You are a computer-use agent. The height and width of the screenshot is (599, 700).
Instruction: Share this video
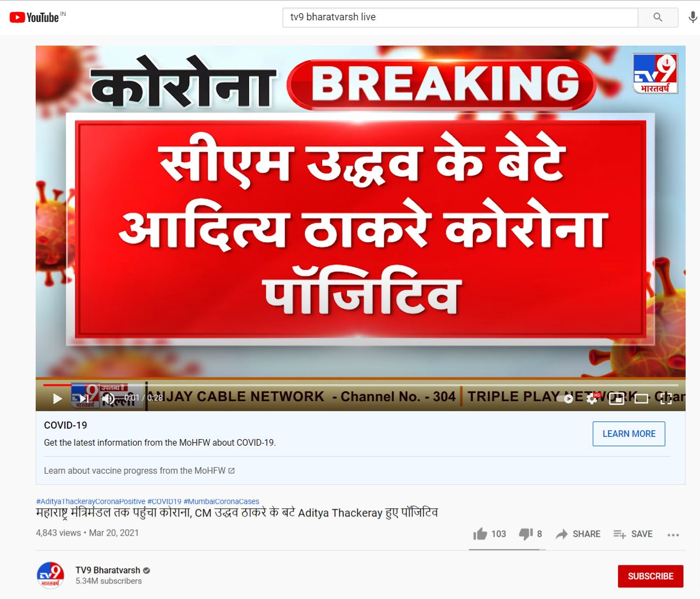click(578, 534)
